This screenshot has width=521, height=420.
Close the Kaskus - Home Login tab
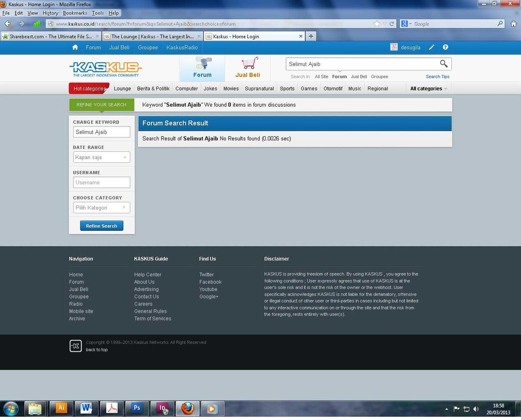point(301,36)
